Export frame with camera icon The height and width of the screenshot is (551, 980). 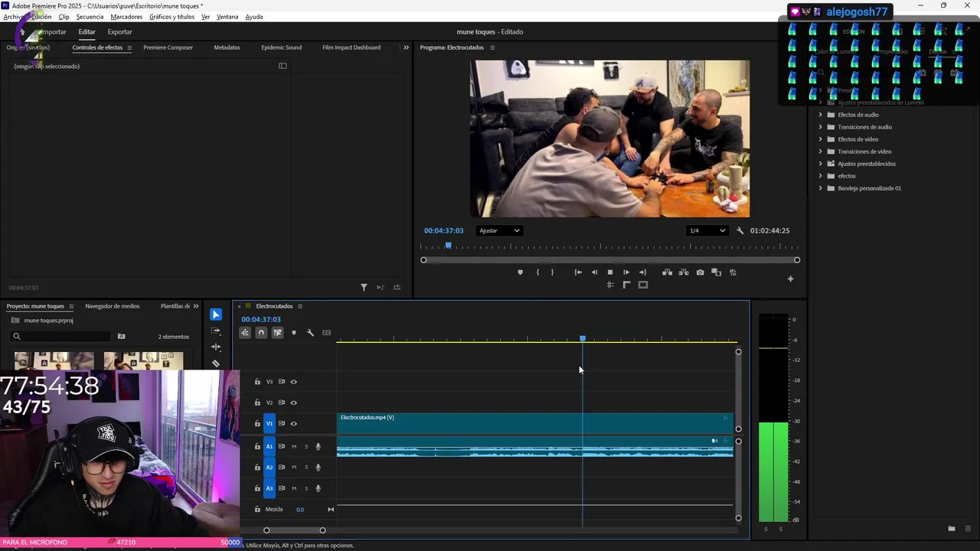(x=700, y=272)
